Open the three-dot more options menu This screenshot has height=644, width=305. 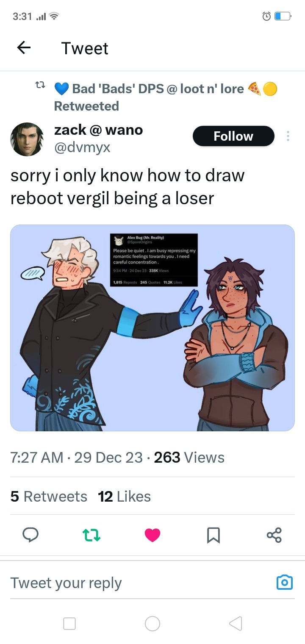[288, 136]
